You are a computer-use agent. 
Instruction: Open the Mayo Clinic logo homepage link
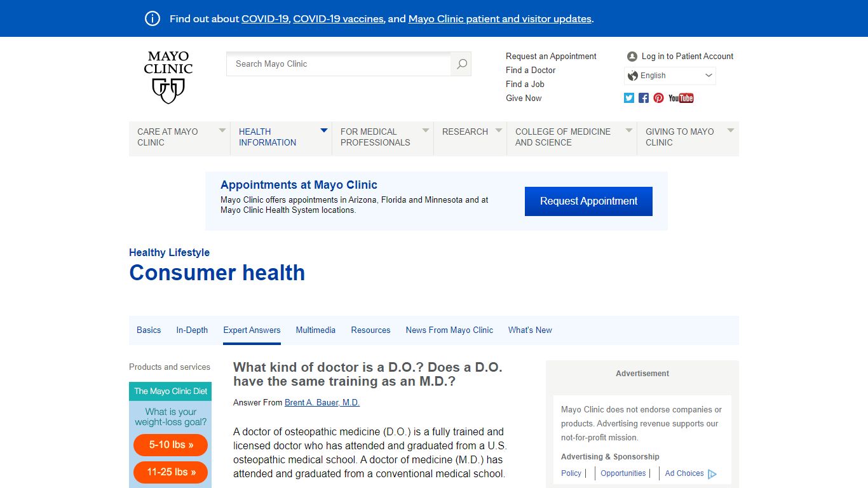(168, 78)
